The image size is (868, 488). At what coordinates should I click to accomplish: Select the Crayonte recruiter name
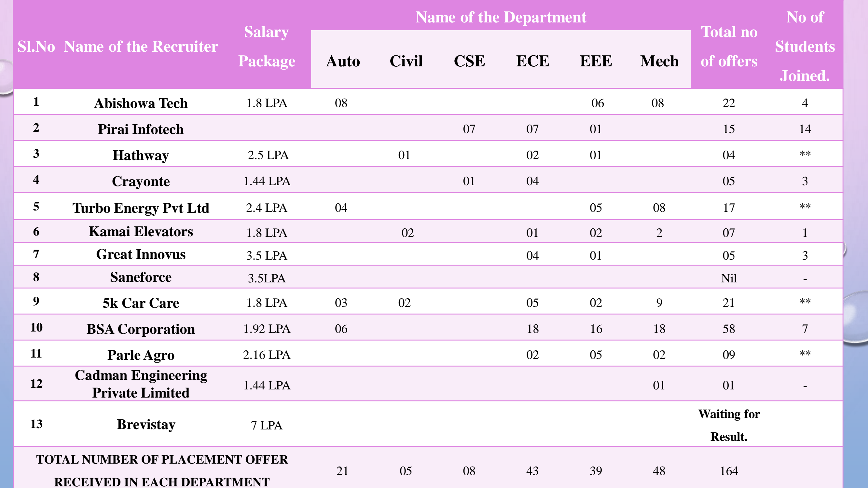tap(141, 181)
